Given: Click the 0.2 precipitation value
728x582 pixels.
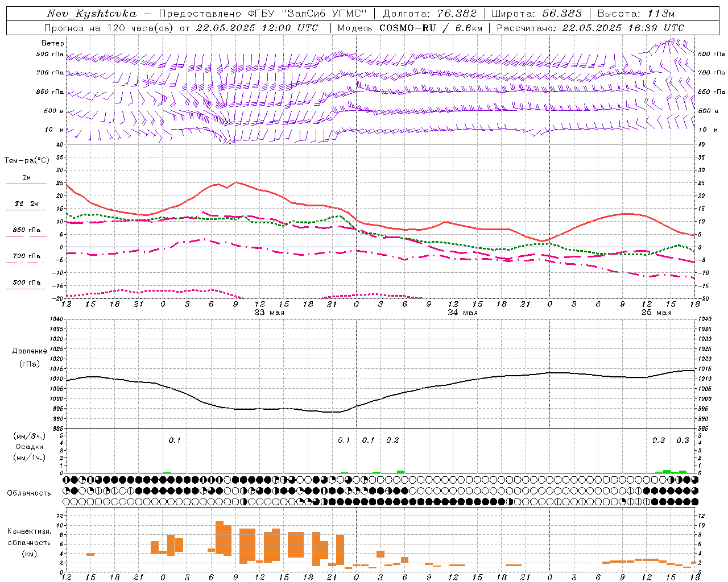Looking at the screenshot, I should [x=392, y=440].
